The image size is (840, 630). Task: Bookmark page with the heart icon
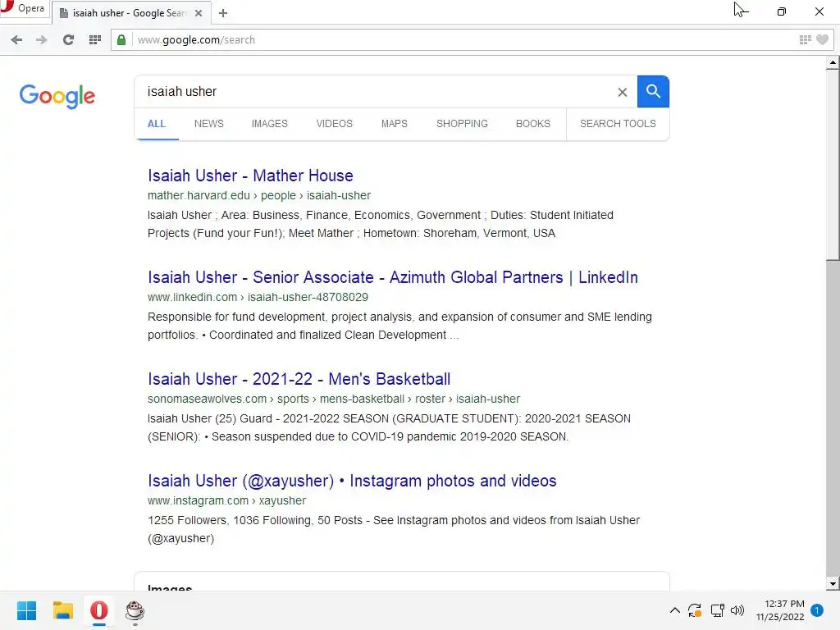822,39
